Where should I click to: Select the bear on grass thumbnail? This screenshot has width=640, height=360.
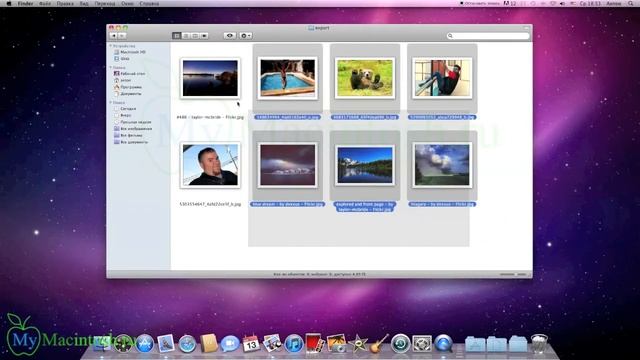point(365,78)
